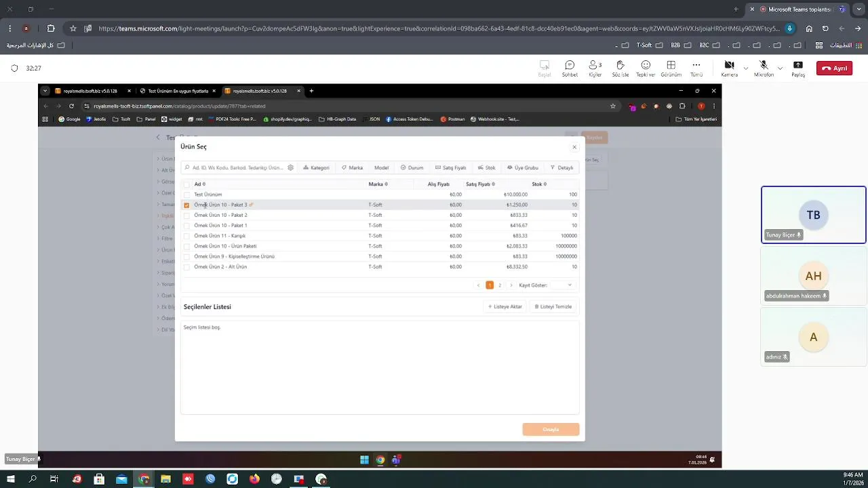868x488 pixels.
Task: Go to page 2 of product list
Action: 500,285
